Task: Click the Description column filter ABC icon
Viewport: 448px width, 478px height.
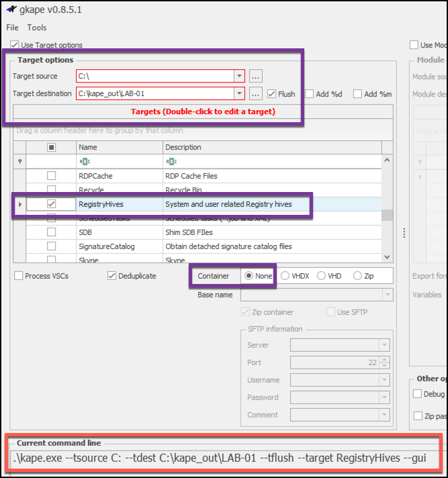Action: pos(171,162)
